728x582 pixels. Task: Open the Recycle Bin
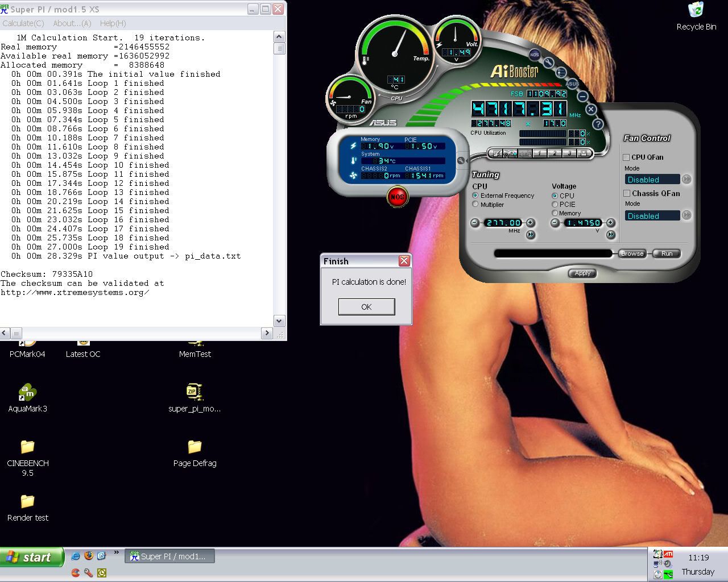(696, 16)
